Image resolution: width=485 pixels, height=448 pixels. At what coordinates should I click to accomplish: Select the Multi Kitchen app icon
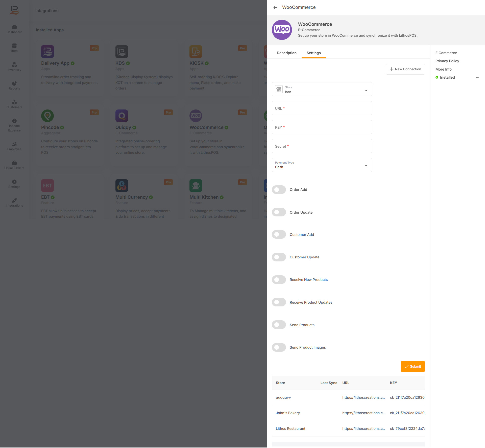[x=196, y=186]
